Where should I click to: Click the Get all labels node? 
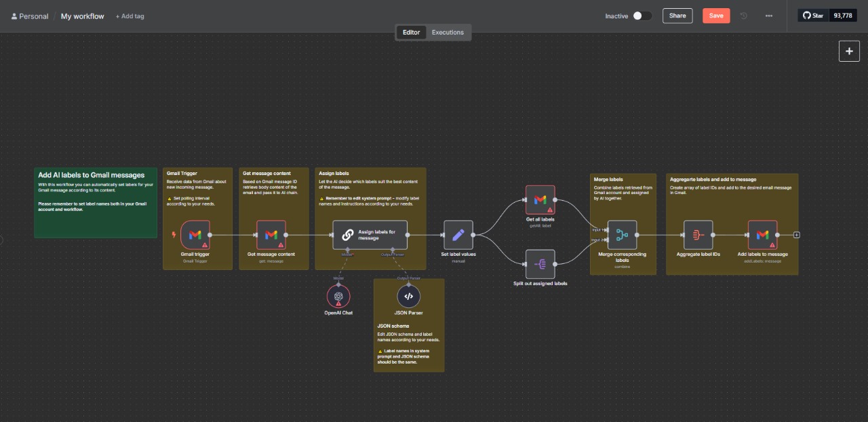pyautogui.click(x=540, y=200)
